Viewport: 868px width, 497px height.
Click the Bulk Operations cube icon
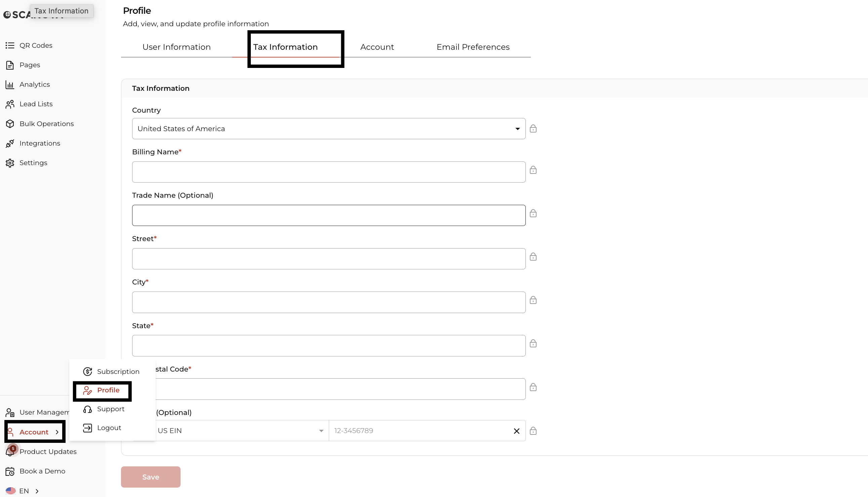[10, 123]
